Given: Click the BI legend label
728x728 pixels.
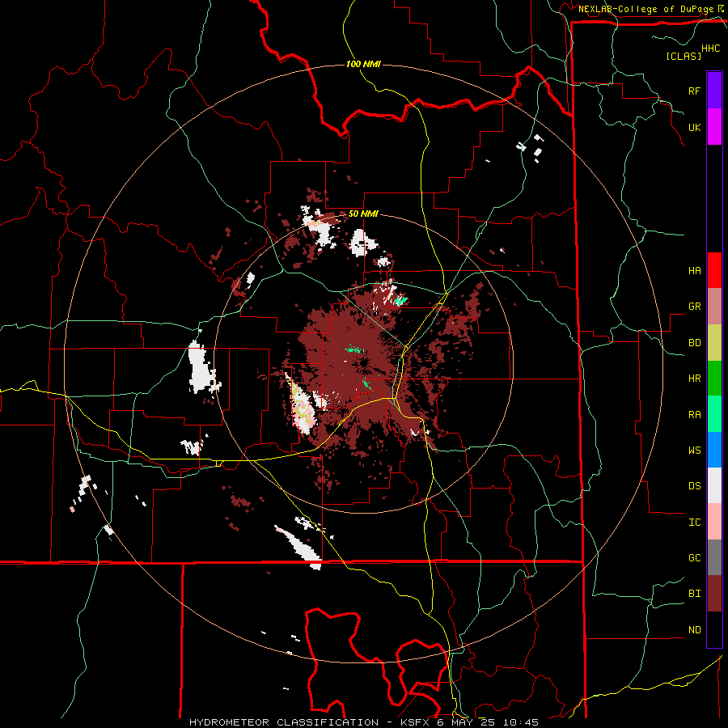Looking at the screenshot, I should [x=694, y=594].
